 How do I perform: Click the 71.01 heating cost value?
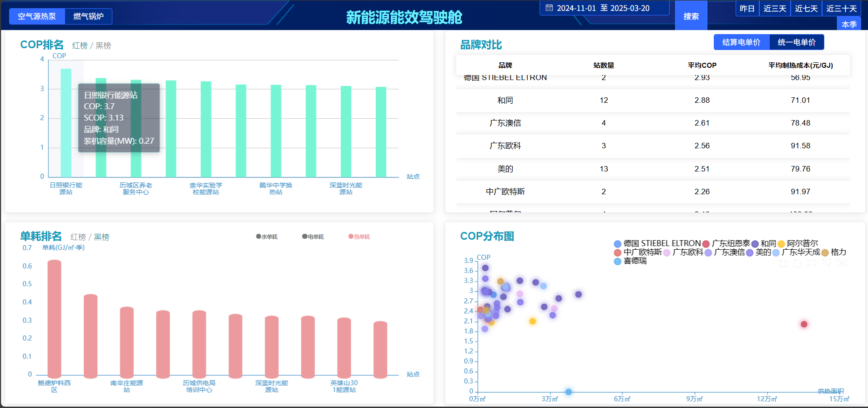[801, 100]
